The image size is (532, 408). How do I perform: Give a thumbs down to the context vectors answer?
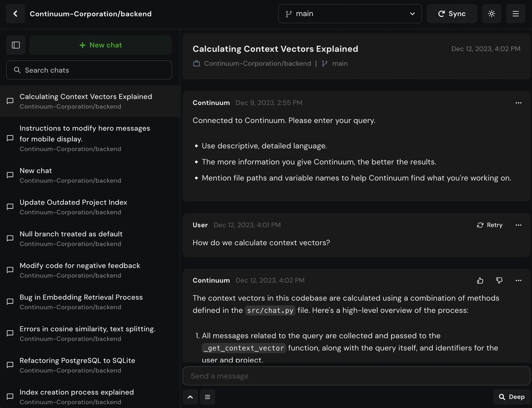tap(499, 280)
